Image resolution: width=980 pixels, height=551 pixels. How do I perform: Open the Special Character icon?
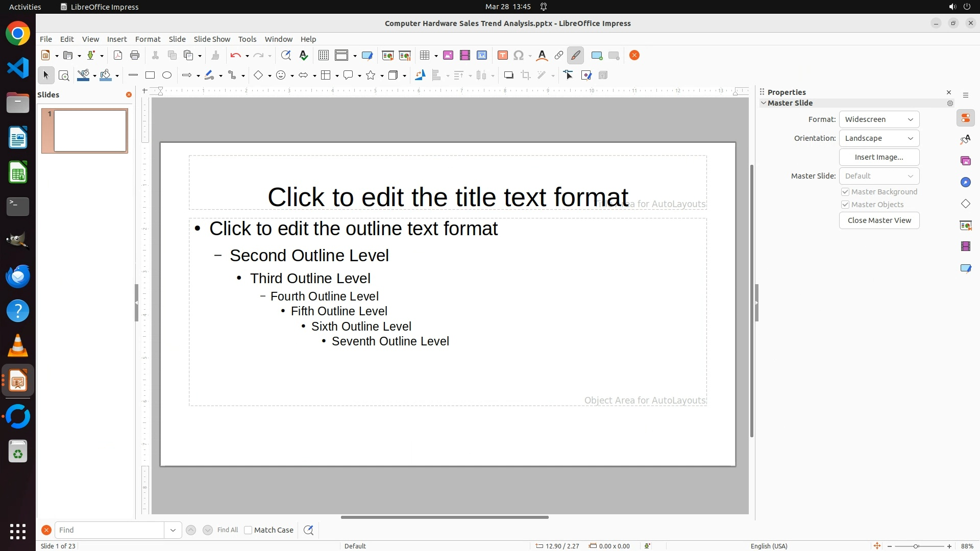519,56
